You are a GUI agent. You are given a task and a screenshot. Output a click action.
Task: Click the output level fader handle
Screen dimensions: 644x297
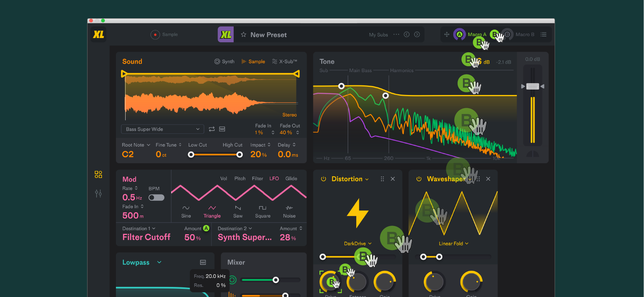pos(533,86)
